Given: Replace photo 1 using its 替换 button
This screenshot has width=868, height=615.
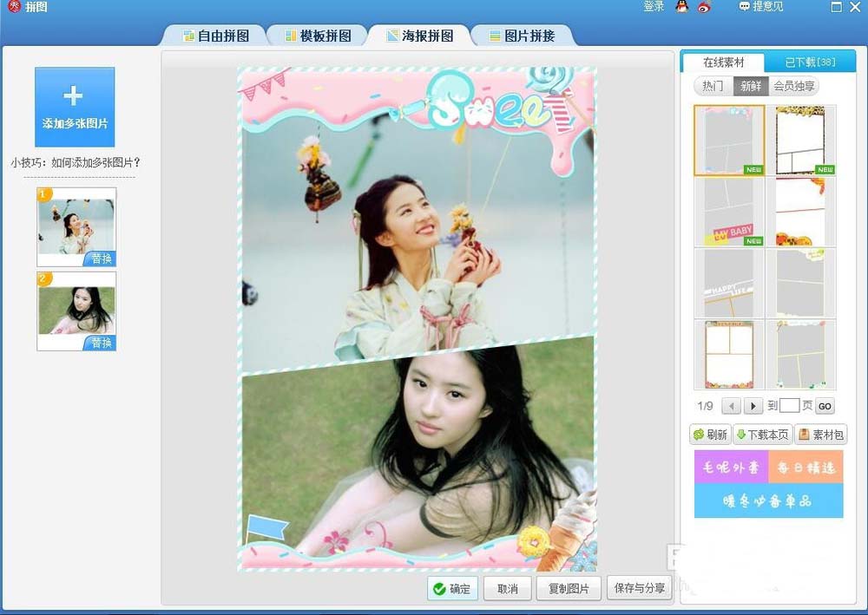Looking at the screenshot, I should point(100,258).
